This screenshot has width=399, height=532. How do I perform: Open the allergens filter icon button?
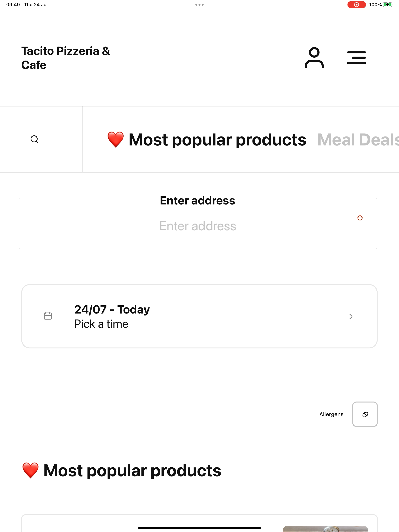(x=365, y=414)
